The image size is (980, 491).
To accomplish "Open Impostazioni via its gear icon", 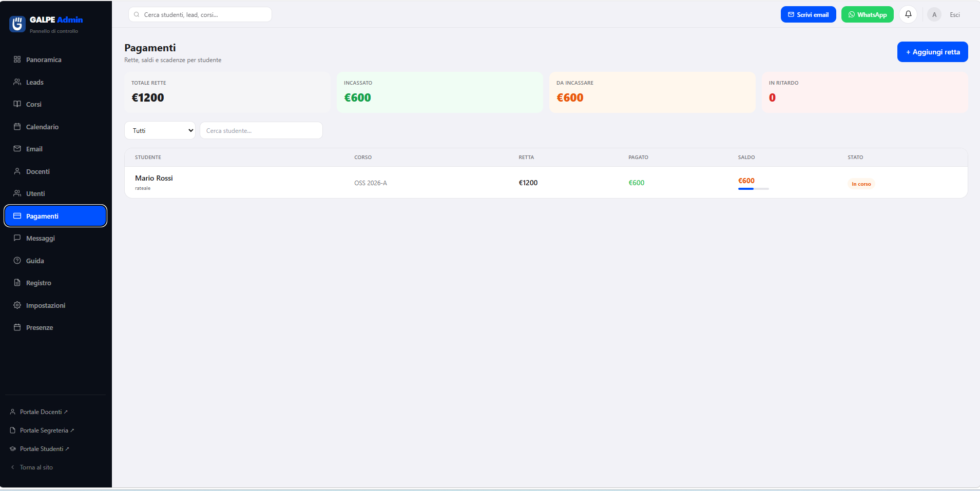I will coord(17,305).
